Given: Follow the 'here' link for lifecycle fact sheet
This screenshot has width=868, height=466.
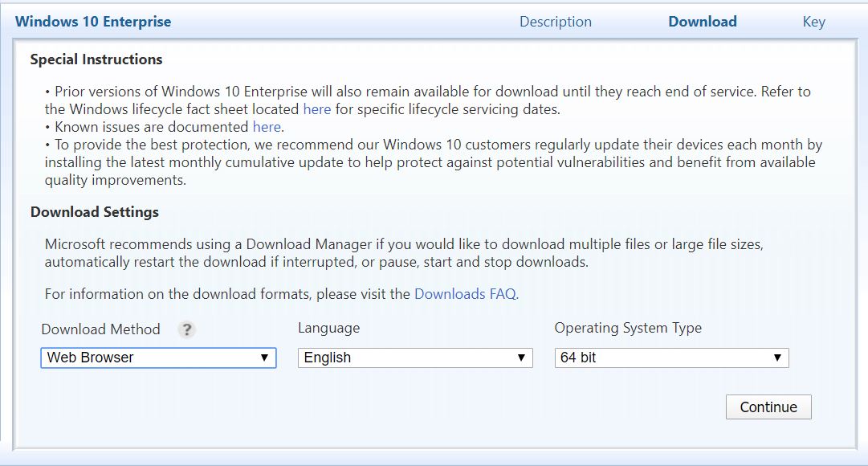Looking at the screenshot, I should coord(316,109).
